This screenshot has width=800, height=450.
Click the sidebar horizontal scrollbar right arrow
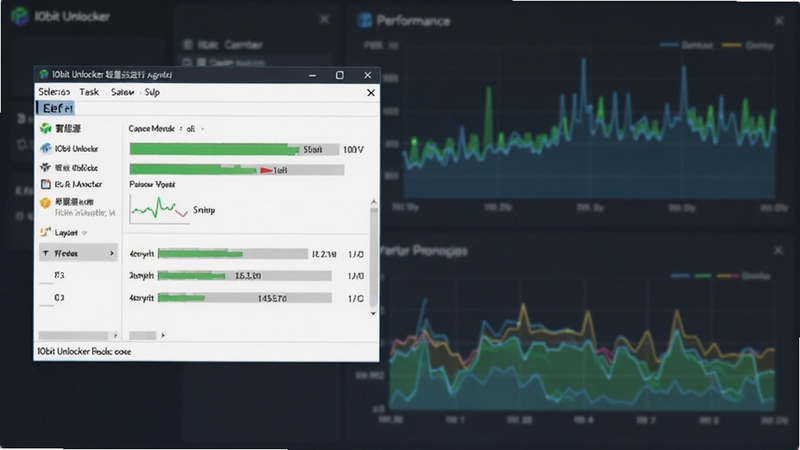click(115, 336)
